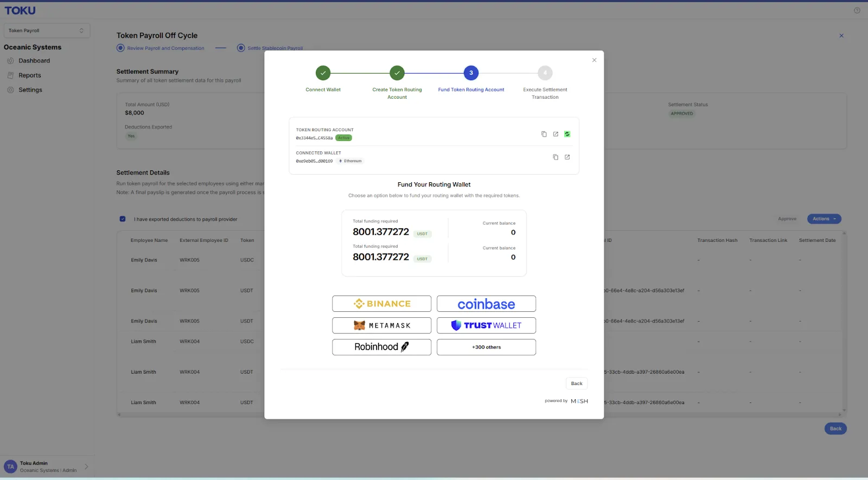
Task: Click the first Liam Smith WRK004 cell
Action: (x=190, y=342)
